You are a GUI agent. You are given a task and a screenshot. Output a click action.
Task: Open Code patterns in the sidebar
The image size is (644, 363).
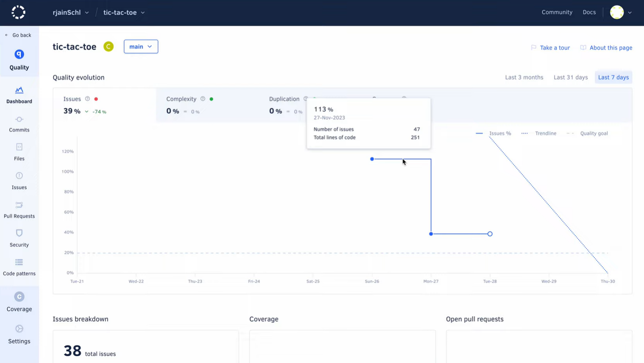(19, 267)
